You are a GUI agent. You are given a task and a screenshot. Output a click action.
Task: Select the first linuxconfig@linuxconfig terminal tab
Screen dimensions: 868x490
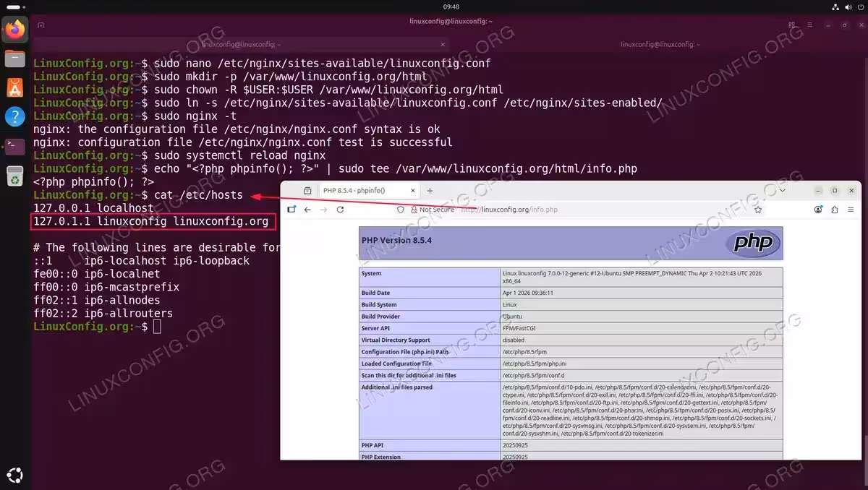[x=242, y=44]
